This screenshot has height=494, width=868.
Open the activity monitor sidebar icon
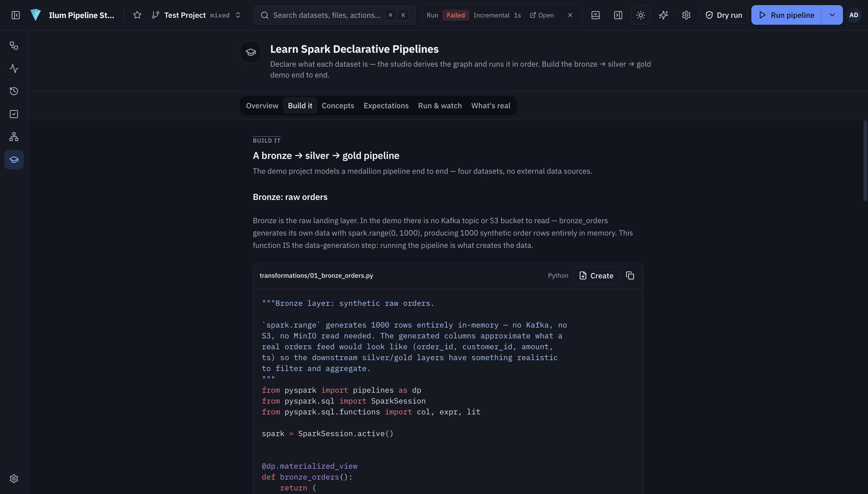point(14,68)
